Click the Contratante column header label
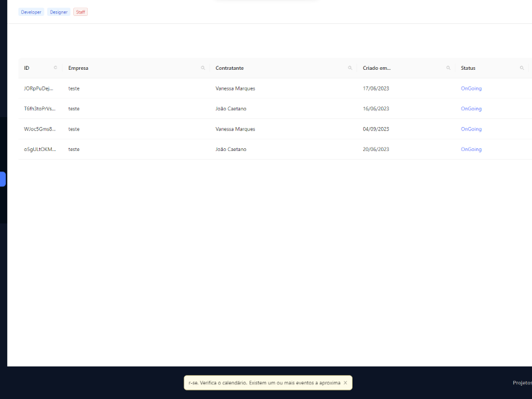The width and height of the screenshot is (532, 399). click(x=229, y=68)
